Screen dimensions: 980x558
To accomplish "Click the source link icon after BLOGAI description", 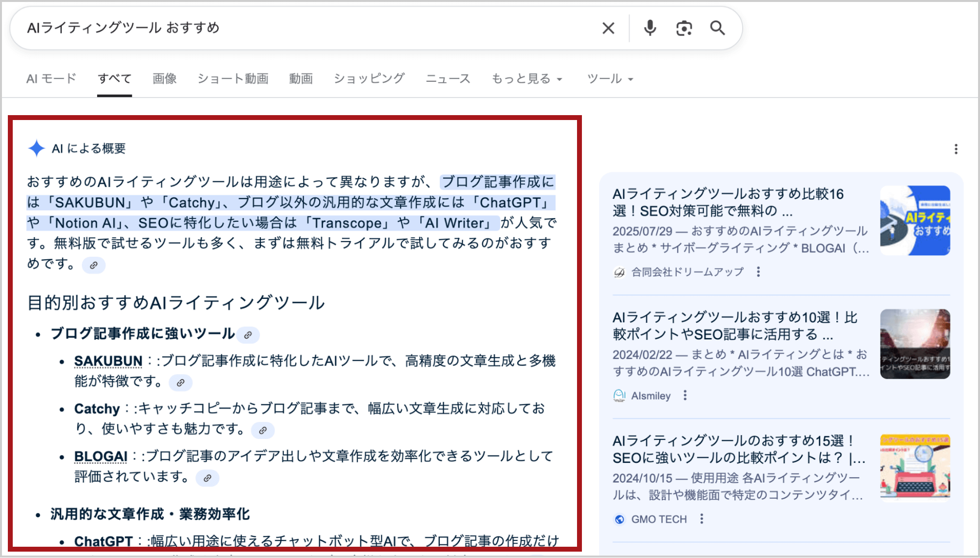I will (x=207, y=478).
